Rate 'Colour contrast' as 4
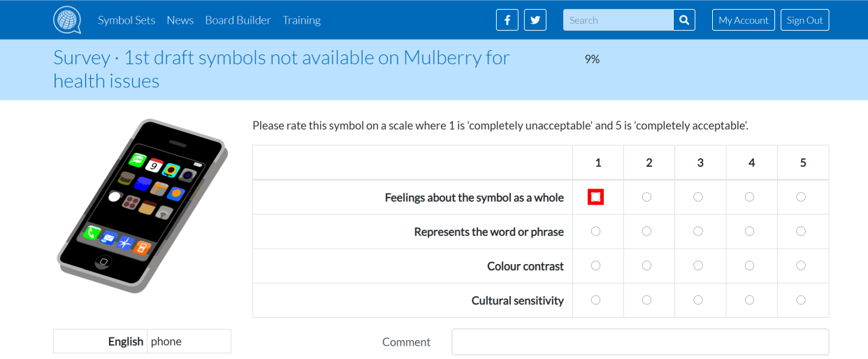868x359 pixels. pos(749,265)
